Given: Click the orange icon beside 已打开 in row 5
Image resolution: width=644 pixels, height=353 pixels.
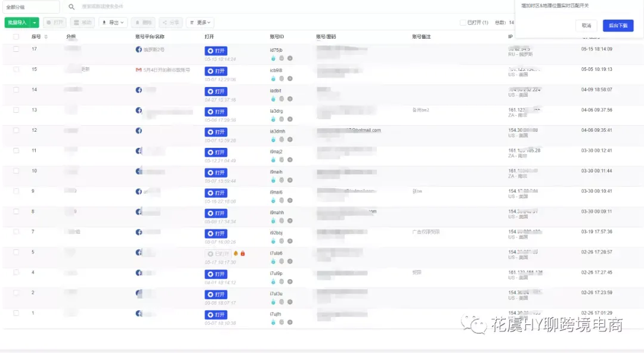Looking at the screenshot, I should pyautogui.click(x=236, y=253).
